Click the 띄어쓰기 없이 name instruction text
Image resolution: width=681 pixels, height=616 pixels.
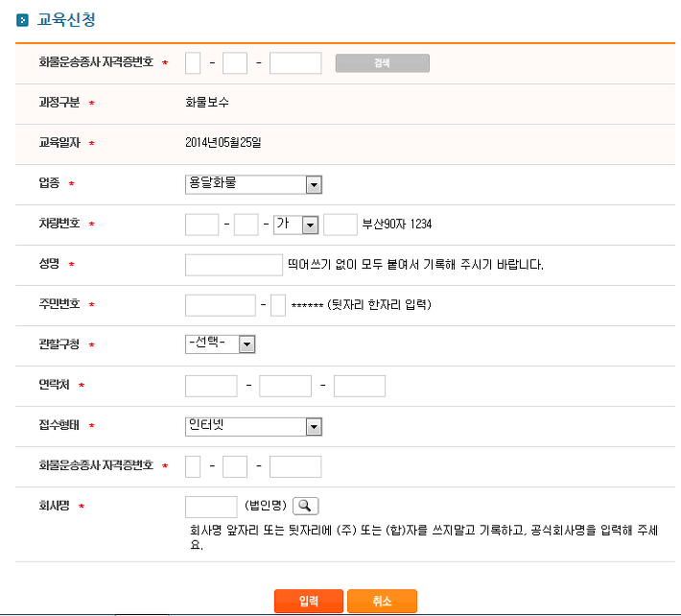(415, 264)
